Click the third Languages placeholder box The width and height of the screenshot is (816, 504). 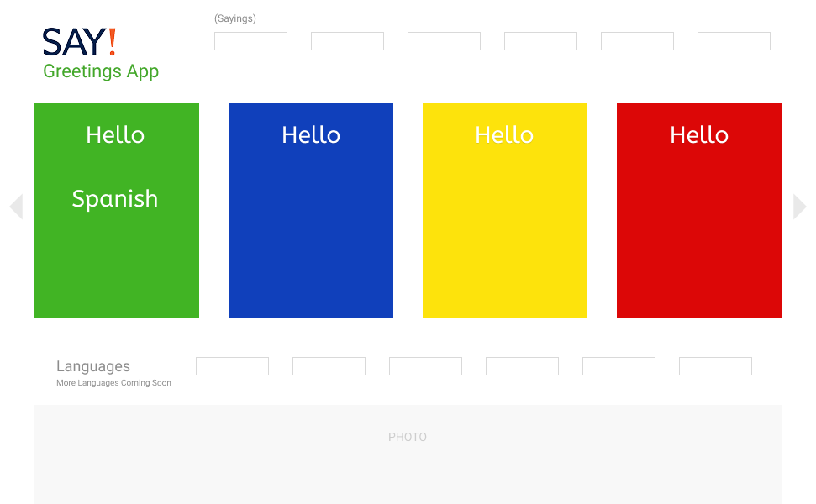tap(425, 366)
